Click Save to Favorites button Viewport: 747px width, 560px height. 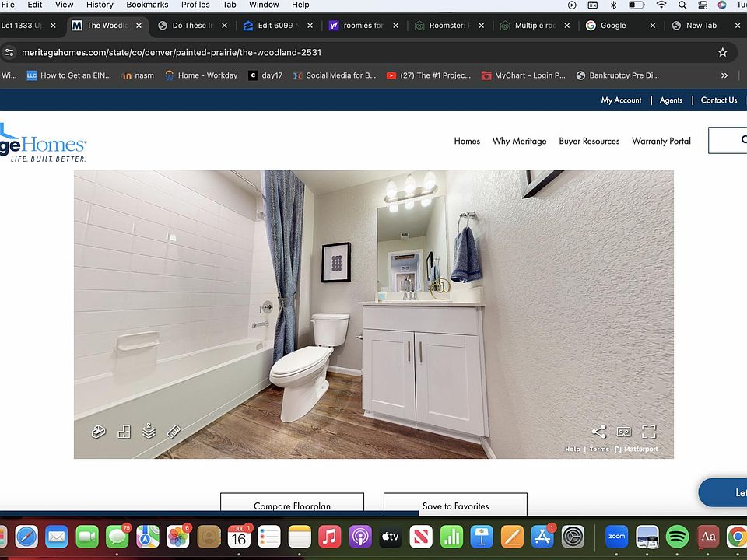(455, 506)
